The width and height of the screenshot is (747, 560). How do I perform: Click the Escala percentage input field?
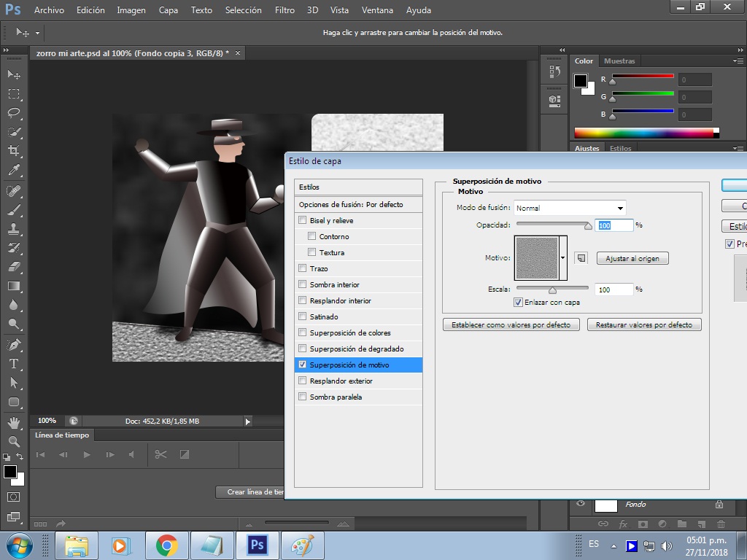(614, 289)
